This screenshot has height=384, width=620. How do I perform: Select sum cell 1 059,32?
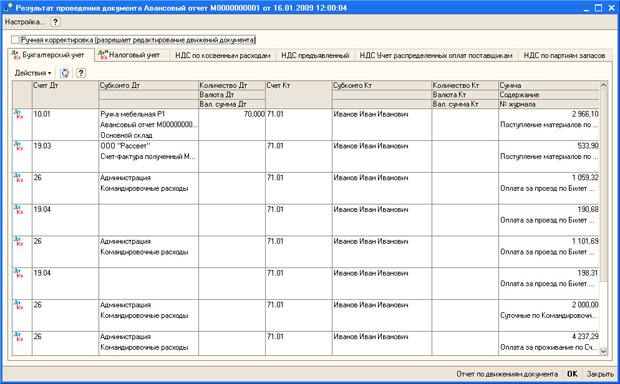(549, 178)
